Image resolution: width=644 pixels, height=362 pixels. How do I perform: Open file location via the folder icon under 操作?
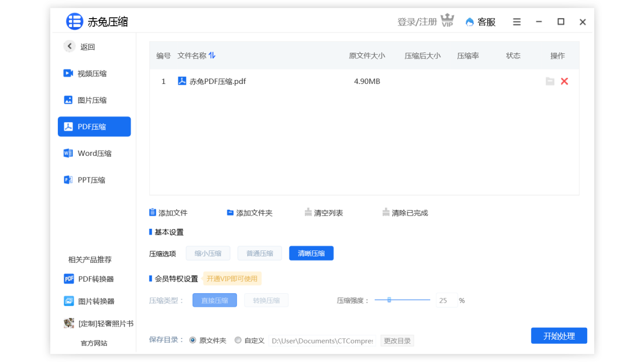549,81
